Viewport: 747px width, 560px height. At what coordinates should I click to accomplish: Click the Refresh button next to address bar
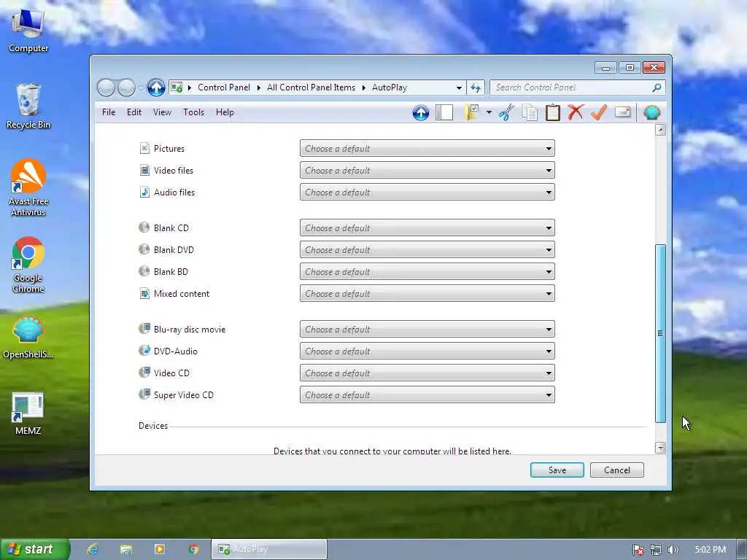(476, 87)
